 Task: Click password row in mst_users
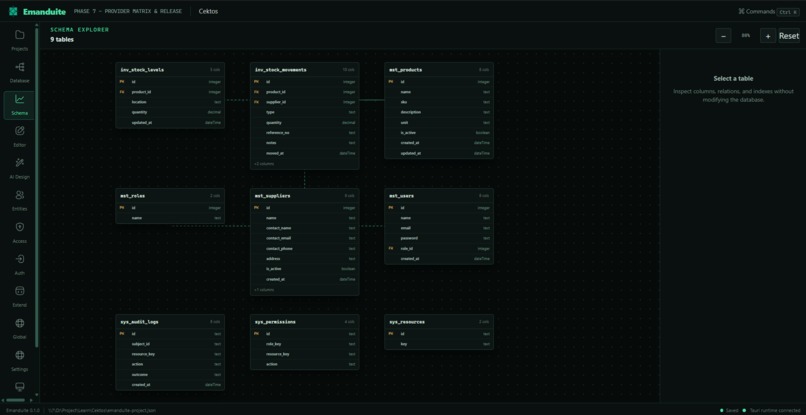point(439,238)
